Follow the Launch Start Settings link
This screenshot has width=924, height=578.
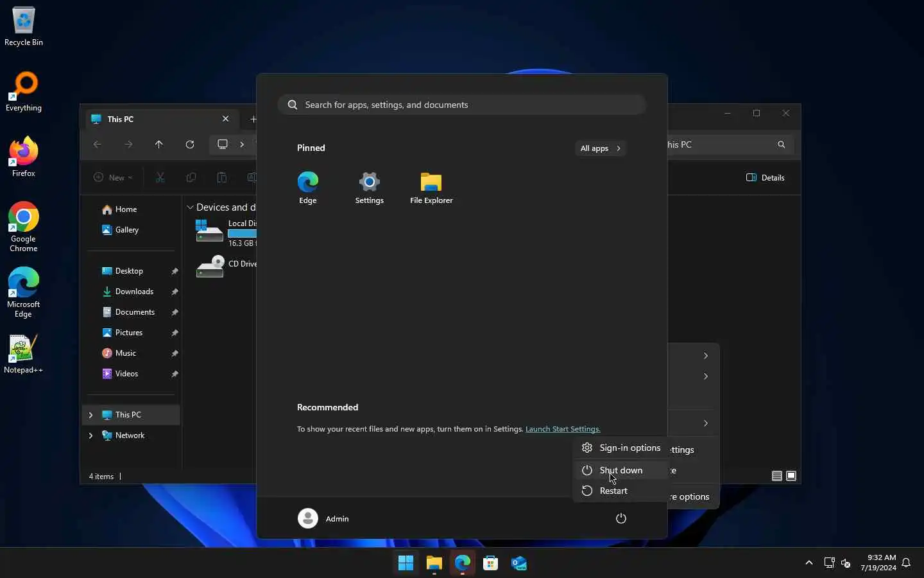coord(563,429)
